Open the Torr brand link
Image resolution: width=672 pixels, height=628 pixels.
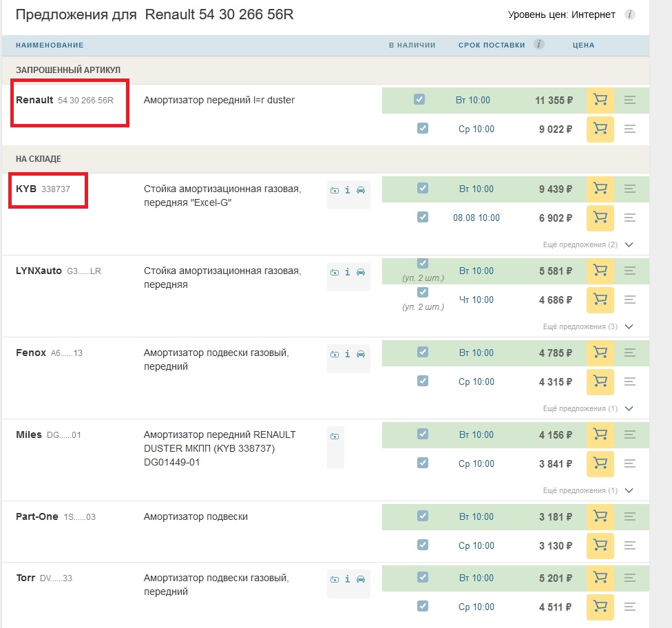(x=25, y=578)
